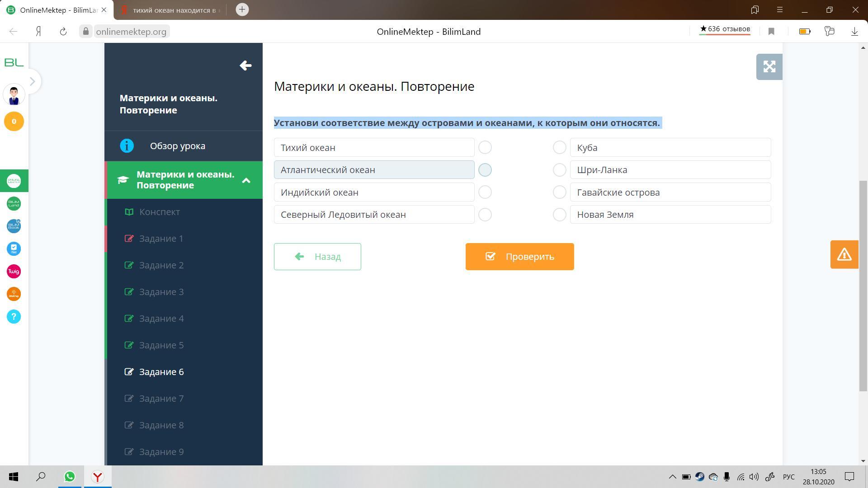The height and width of the screenshot is (488, 868).
Task: Click the orange warning triangle icon
Action: tap(844, 254)
